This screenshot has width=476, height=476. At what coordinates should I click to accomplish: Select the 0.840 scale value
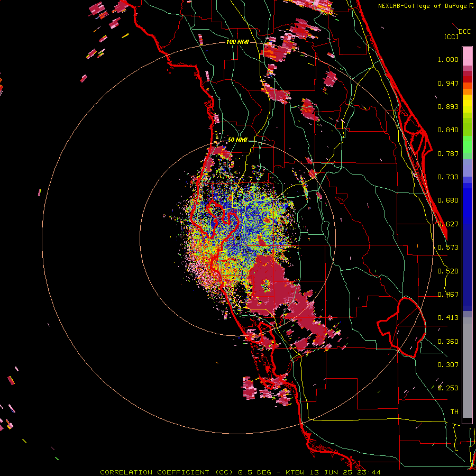pos(448,130)
